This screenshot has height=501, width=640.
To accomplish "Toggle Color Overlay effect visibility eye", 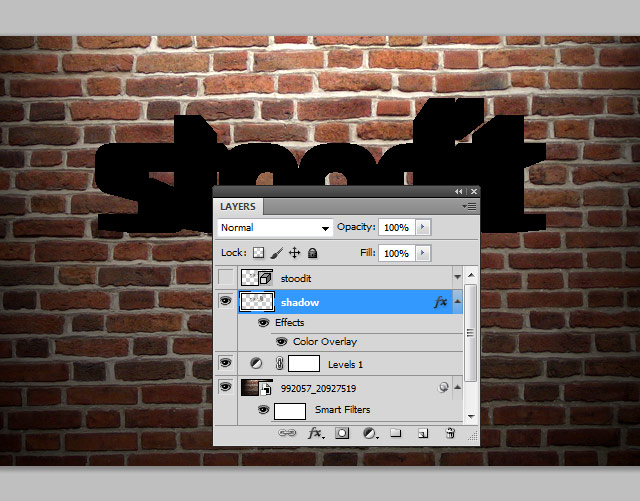I will pyautogui.click(x=281, y=341).
